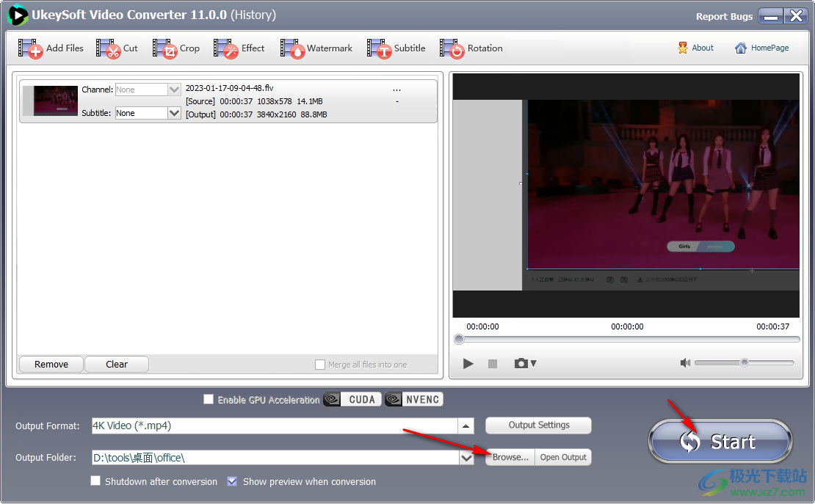Stop the video preview
The image size is (815, 504).
pos(493,364)
